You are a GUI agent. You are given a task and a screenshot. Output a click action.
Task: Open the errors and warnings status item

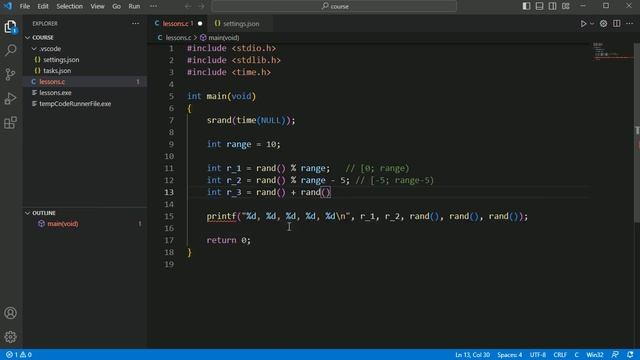18,355
